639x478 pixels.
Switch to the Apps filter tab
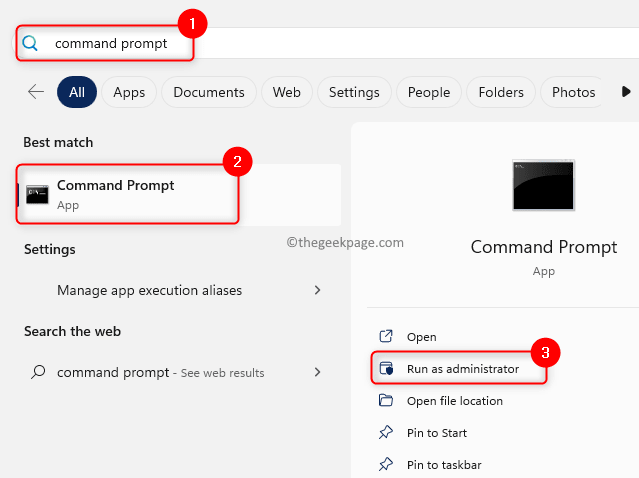click(x=129, y=92)
